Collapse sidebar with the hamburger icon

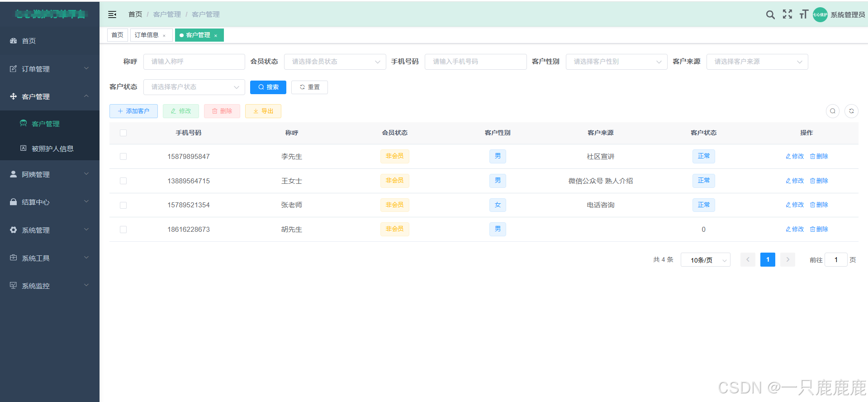(112, 14)
